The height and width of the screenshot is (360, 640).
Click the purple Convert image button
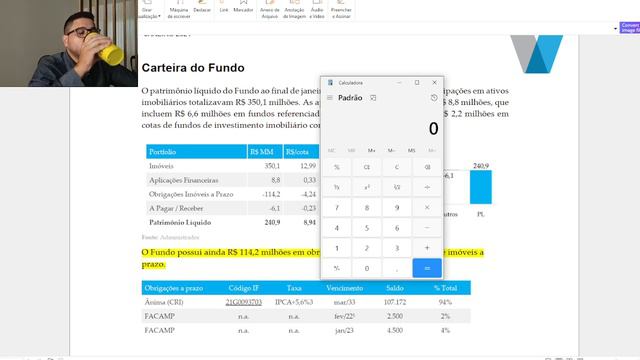point(630,27)
